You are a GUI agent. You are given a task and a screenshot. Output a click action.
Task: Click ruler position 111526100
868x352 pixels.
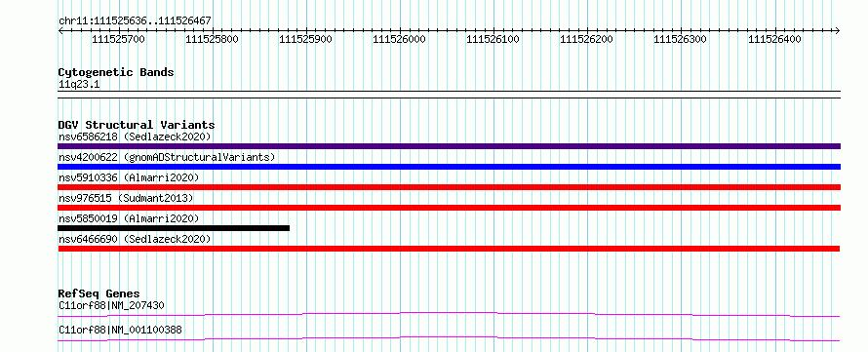tap(493, 39)
